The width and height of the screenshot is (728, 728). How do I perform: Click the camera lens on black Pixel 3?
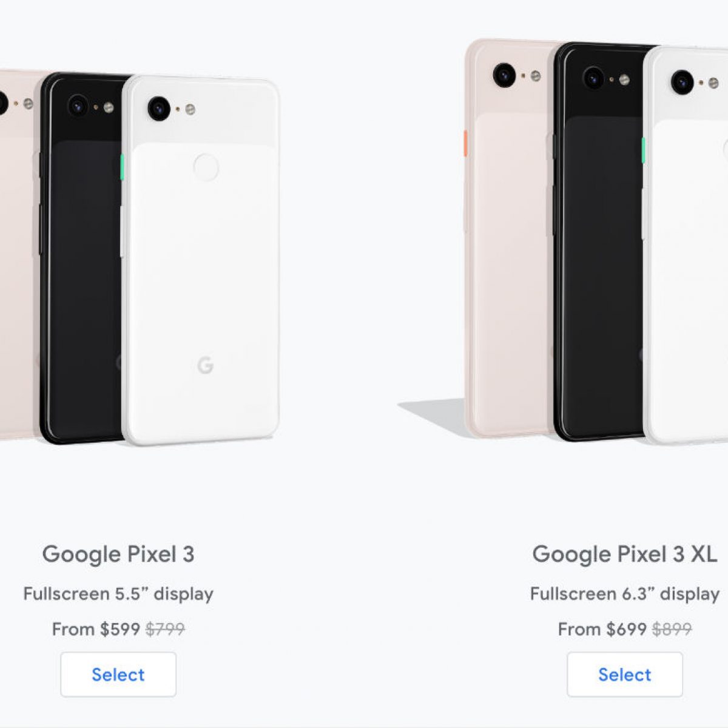tap(77, 105)
